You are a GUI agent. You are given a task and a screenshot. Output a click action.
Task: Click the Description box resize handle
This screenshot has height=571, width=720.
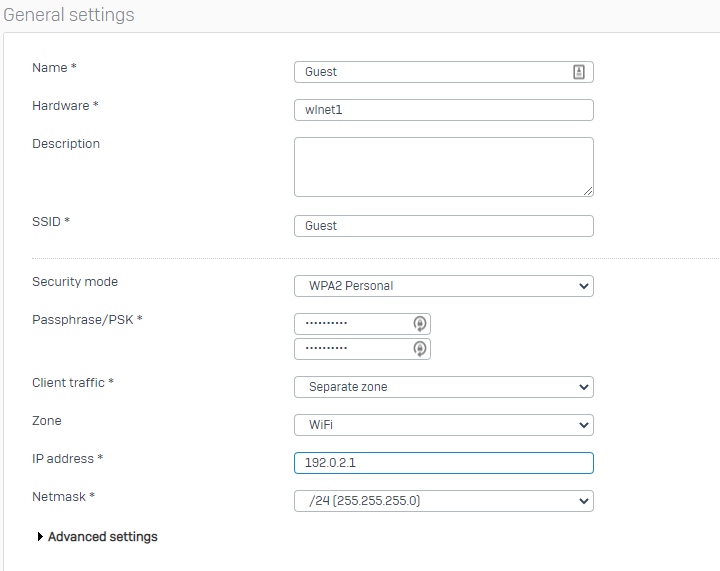[x=587, y=190]
